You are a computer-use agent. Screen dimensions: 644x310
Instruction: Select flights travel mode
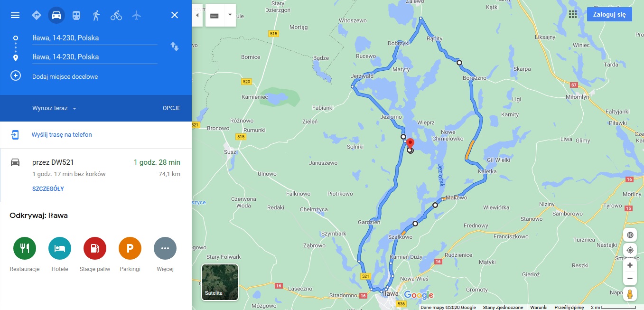[x=137, y=15]
